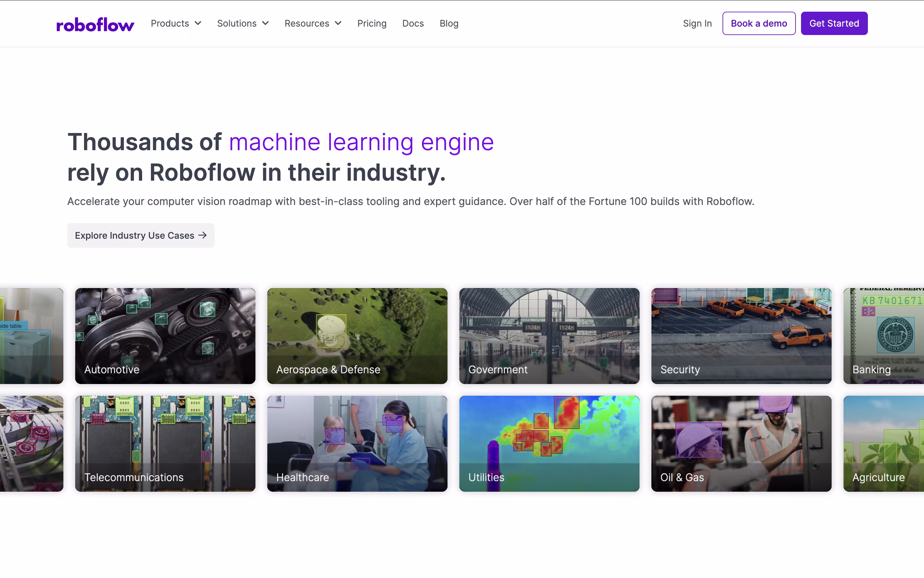
Task: Click the partially visible side table card
Action: click(x=31, y=336)
